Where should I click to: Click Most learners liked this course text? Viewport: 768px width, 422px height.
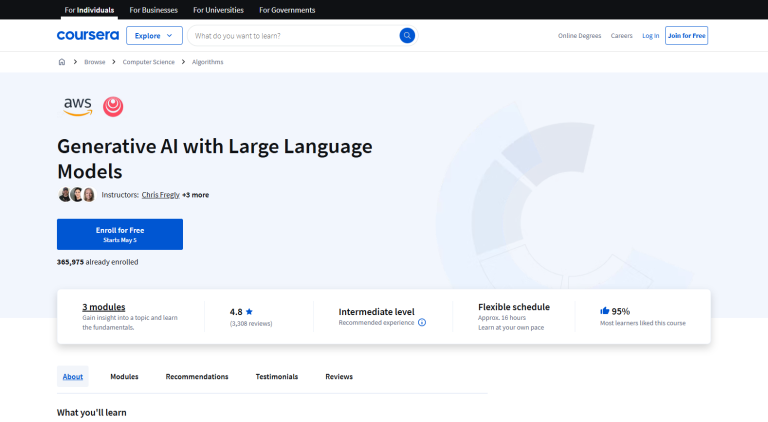pos(643,323)
